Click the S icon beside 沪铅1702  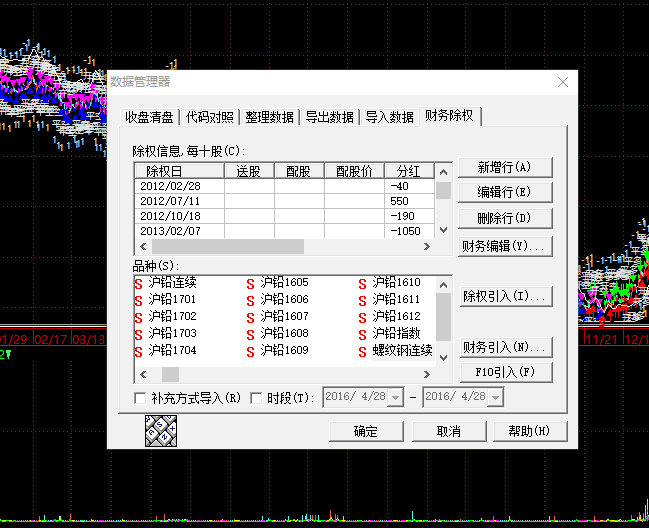pos(139,318)
